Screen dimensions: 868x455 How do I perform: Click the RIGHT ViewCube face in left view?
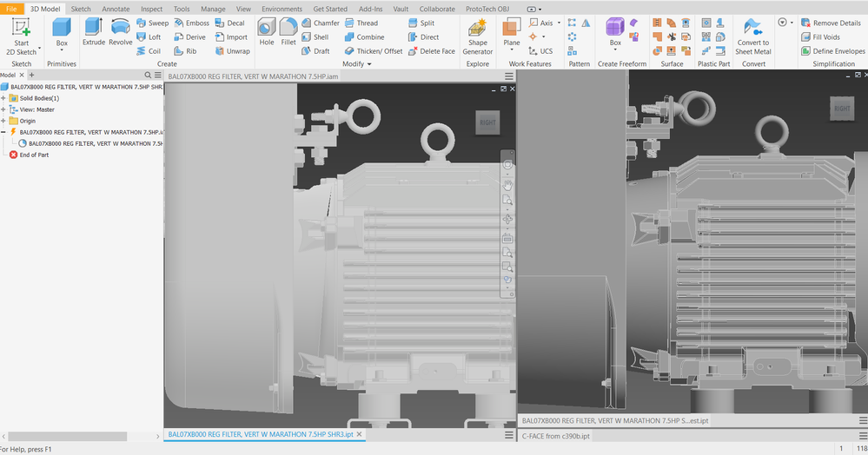coord(487,122)
